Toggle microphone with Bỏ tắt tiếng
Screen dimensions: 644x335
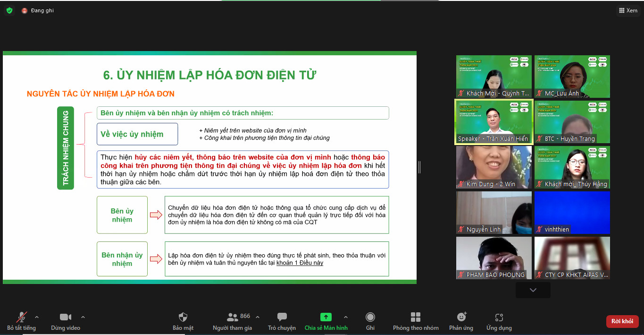tap(21, 321)
